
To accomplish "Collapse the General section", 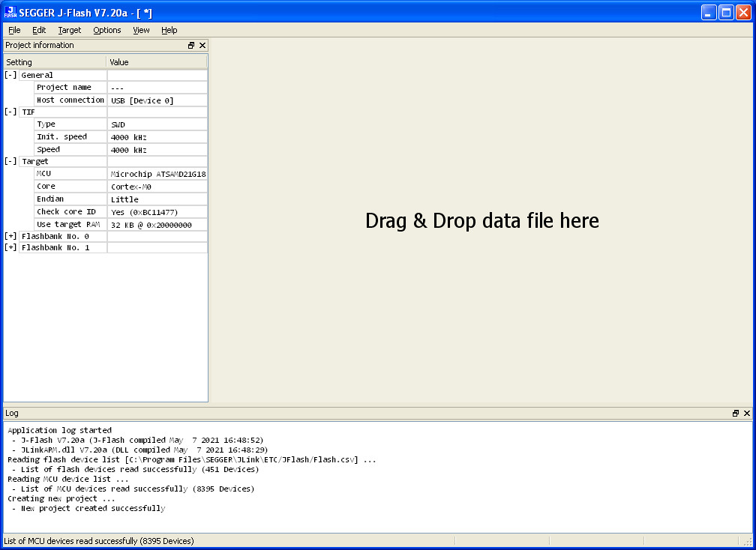I will click(10, 75).
